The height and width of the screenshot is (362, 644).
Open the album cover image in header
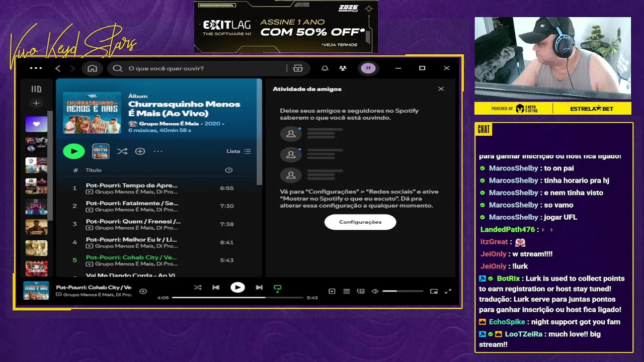[92, 113]
